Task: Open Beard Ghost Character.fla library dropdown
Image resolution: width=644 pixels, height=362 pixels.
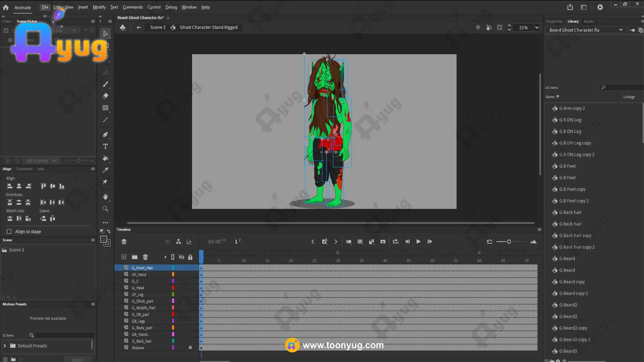Action: click(621, 30)
